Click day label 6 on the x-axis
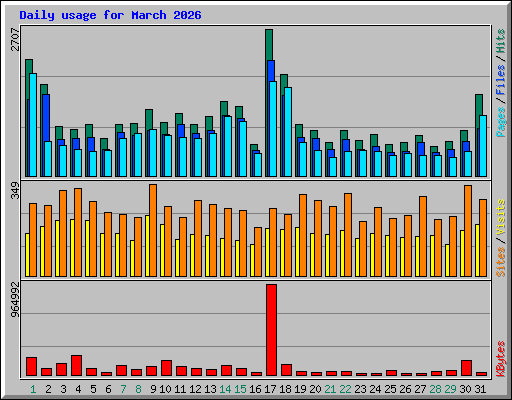The height and width of the screenshot is (400, 512). 108,389
